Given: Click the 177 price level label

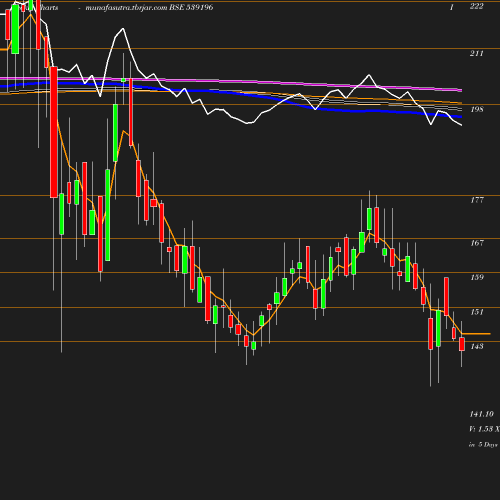Looking at the screenshot, I should (477, 200).
